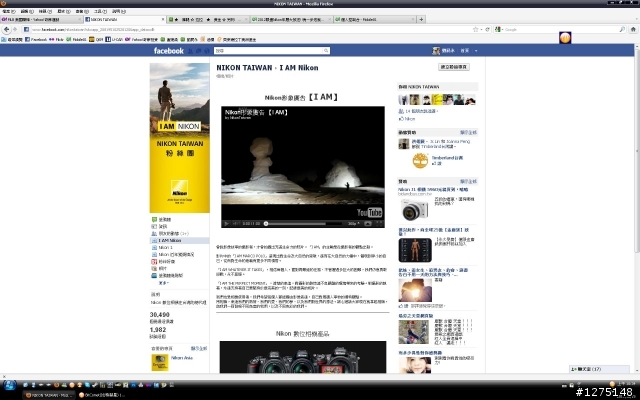
Task: Close the NIKON TAIWAN browser tab
Action: coord(163,19)
